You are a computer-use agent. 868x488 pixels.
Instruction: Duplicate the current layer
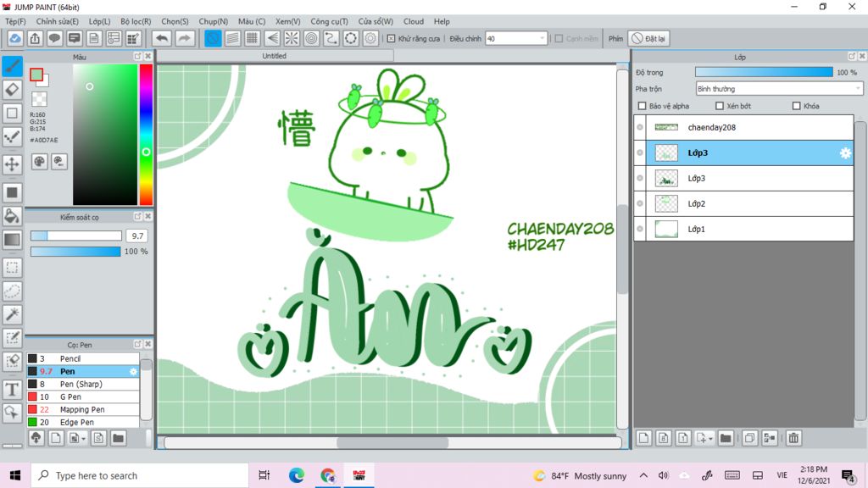click(749, 438)
